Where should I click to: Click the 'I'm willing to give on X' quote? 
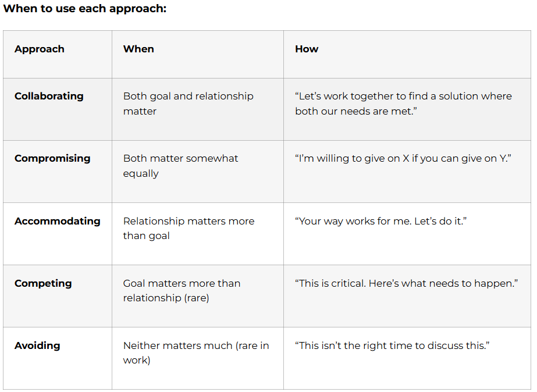tap(403, 158)
